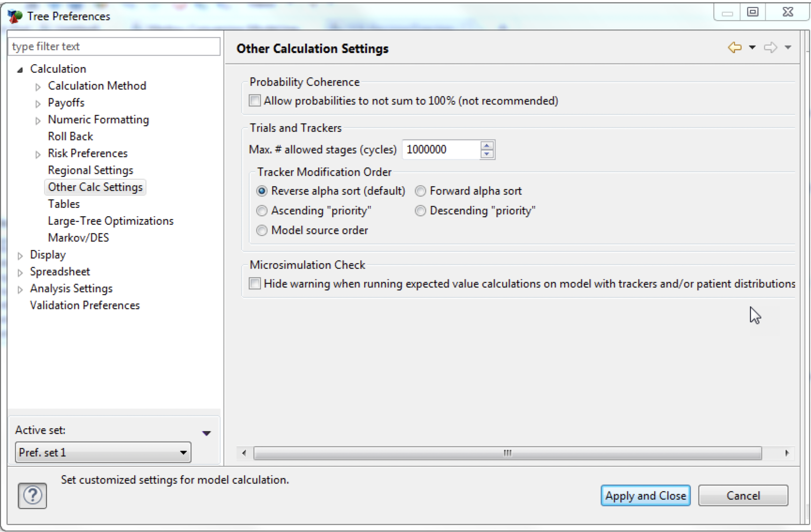Image resolution: width=811 pixels, height=532 pixels.
Task: Click the forward navigation arrow icon
Action: tap(771, 47)
